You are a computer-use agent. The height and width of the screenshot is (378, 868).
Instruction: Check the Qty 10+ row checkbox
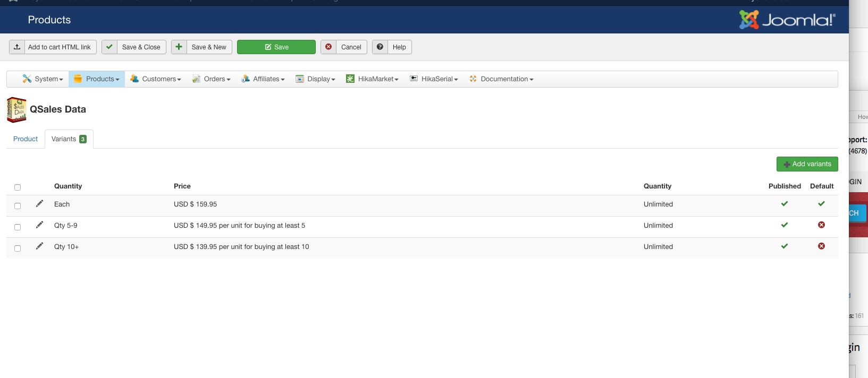tap(18, 248)
